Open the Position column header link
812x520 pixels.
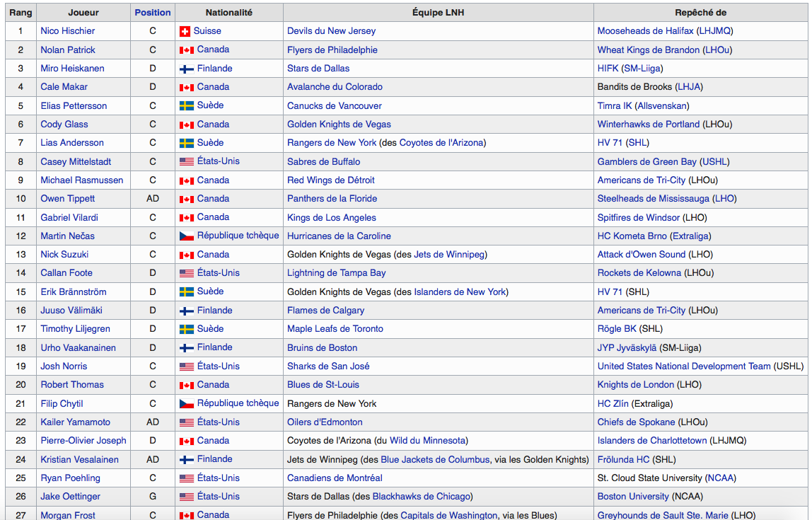[x=153, y=13]
